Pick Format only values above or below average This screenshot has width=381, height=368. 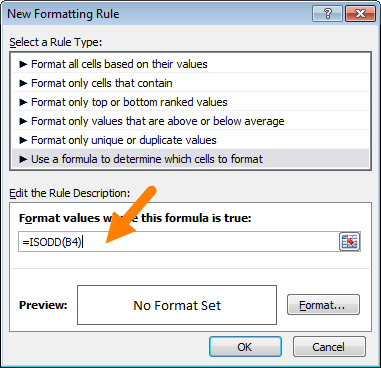pyautogui.click(x=191, y=121)
